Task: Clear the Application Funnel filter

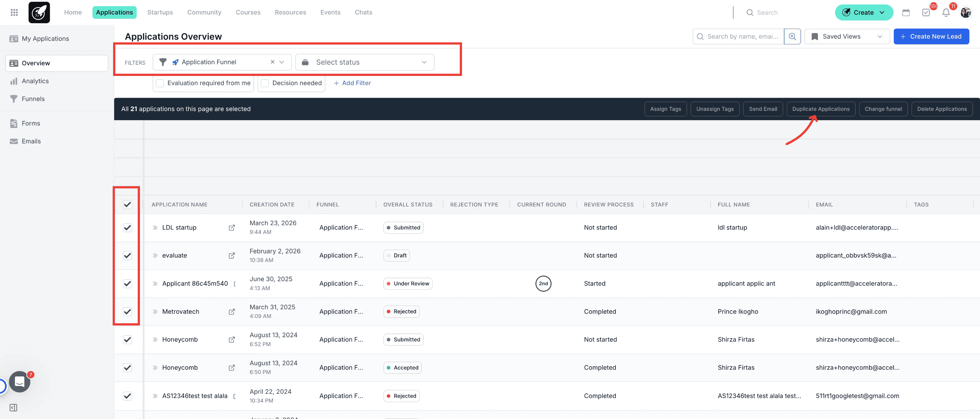Action: click(x=272, y=62)
